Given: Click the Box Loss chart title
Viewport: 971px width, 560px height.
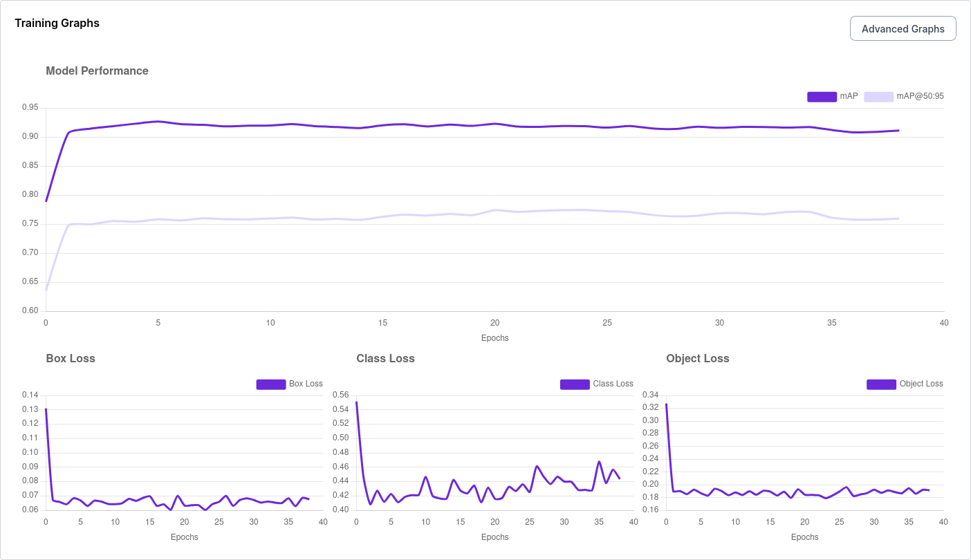Looking at the screenshot, I should (x=71, y=358).
